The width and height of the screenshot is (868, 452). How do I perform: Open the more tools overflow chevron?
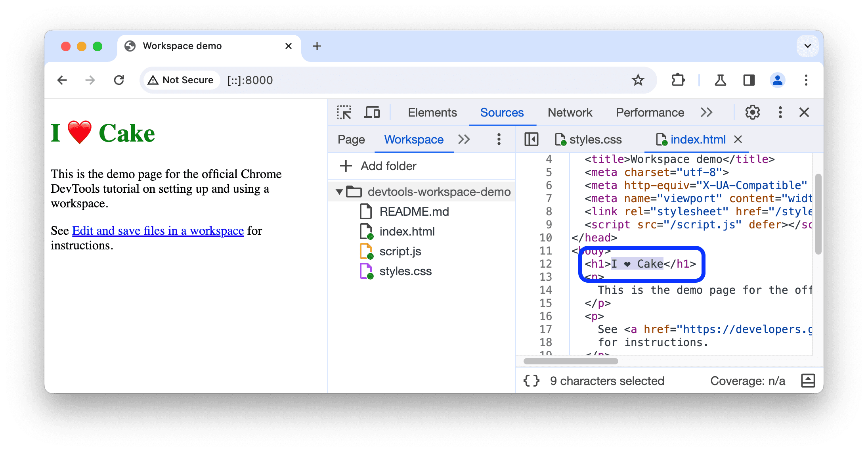point(708,112)
